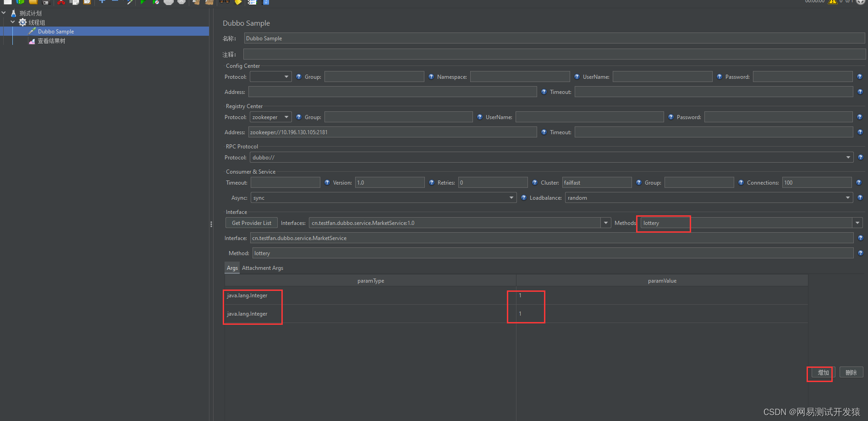
Task: Click the Connections 100 field
Action: click(x=817, y=183)
